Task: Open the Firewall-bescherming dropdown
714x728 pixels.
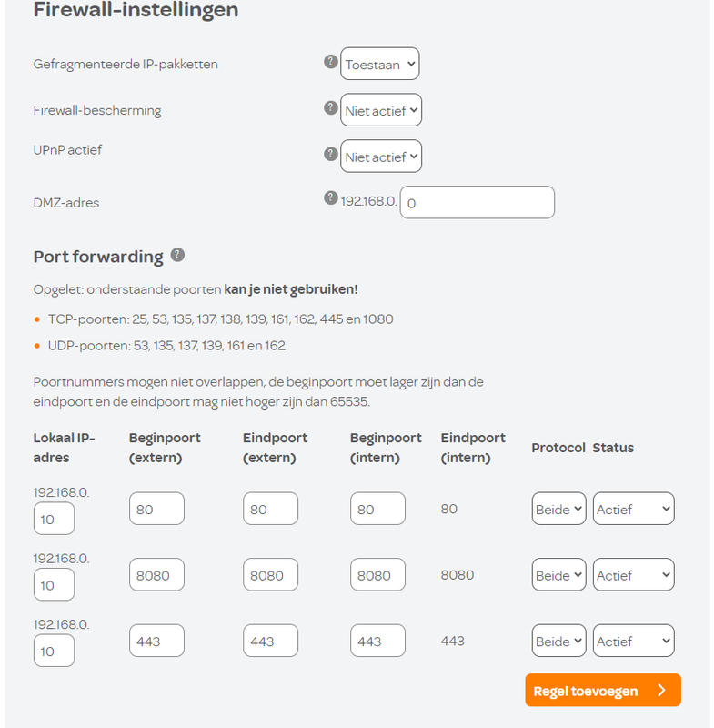Action: point(381,111)
